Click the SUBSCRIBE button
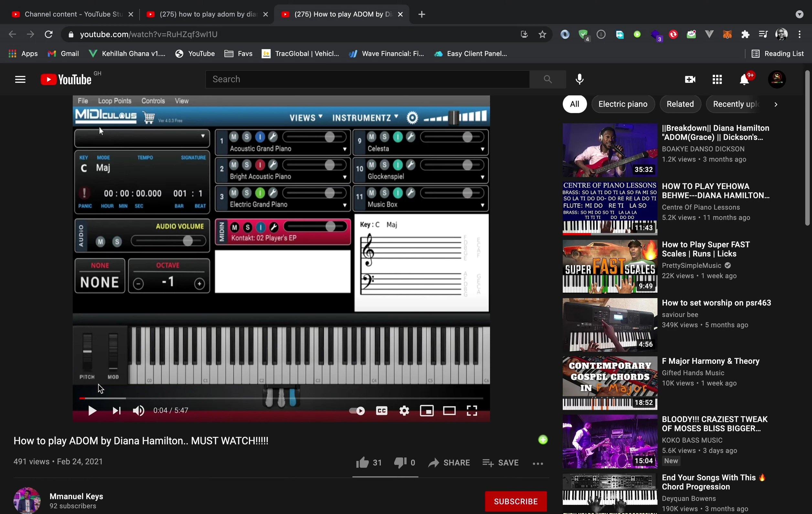812x514 pixels. [516, 501]
